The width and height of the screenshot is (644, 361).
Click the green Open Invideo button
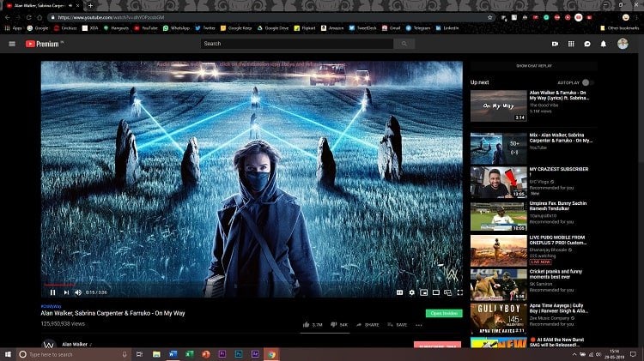tap(444, 314)
